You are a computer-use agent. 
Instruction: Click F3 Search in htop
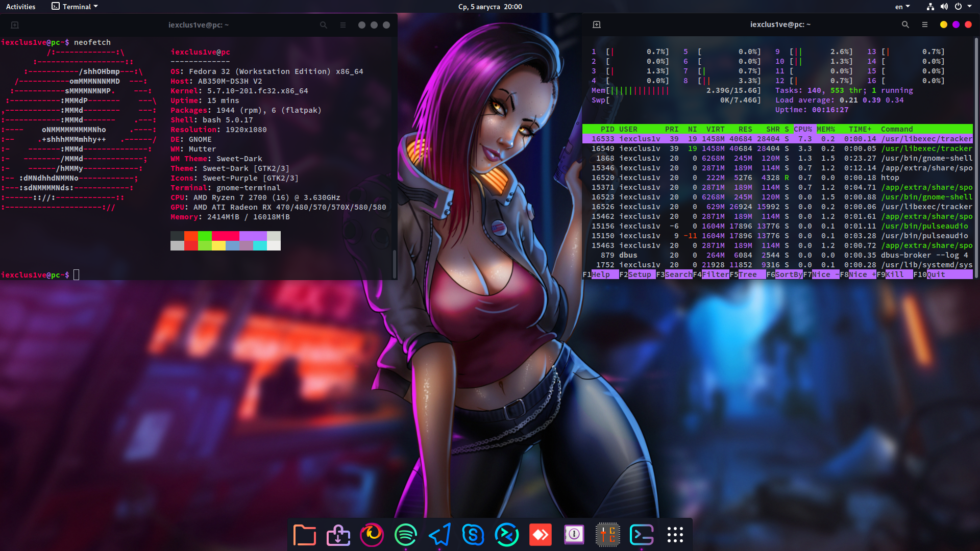pos(674,274)
